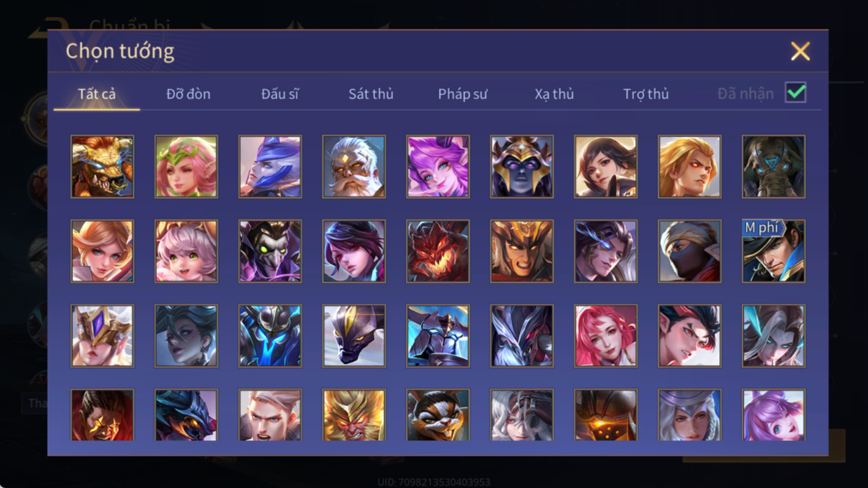Open the 'Đấu sĩ' fighter tab
Image resolution: width=868 pixels, height=488 pixels.
[x=280, y=94]
